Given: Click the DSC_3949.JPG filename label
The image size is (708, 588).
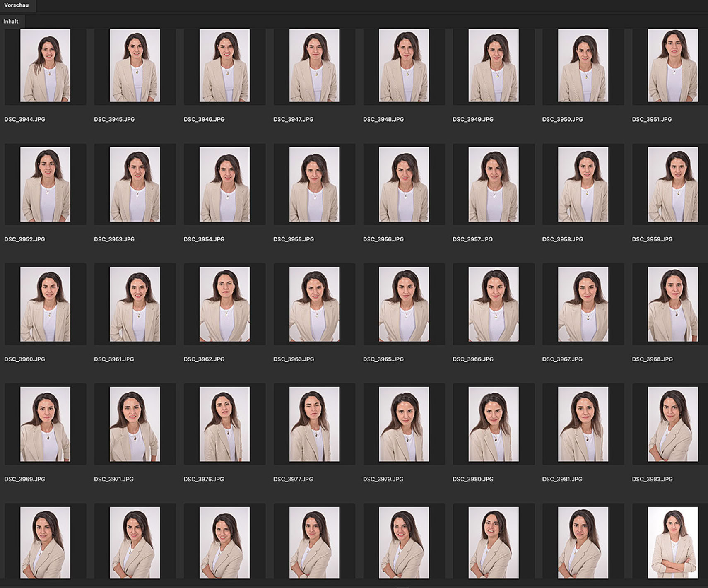Looking at the screenshot, I should (x=473, y=119).
